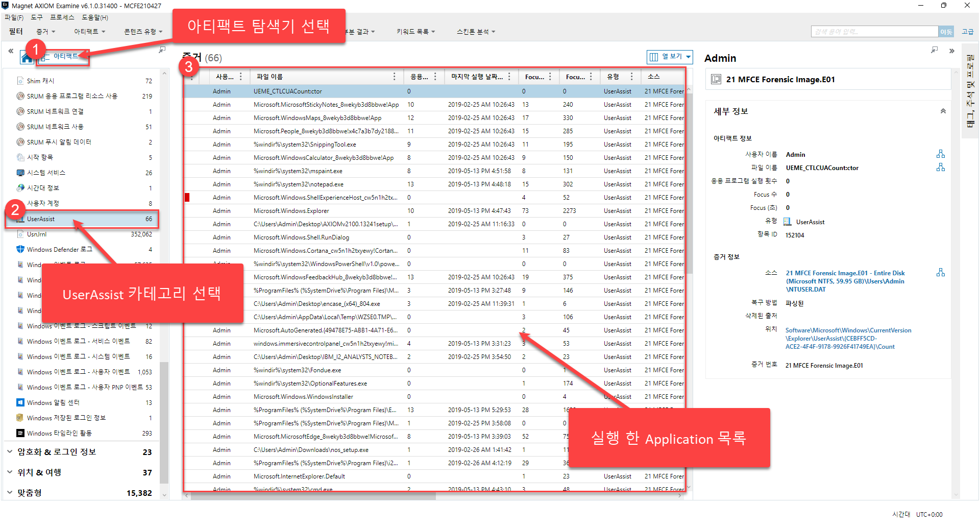Collapse the right details panel with the double-arrow
Screen dimensions: 980x527
951,51
